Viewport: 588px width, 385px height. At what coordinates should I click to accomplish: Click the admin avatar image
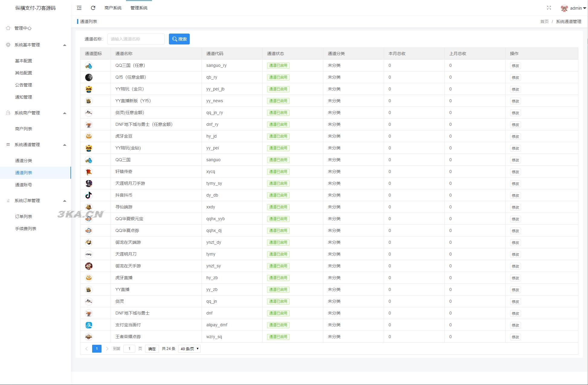[564, 8]
